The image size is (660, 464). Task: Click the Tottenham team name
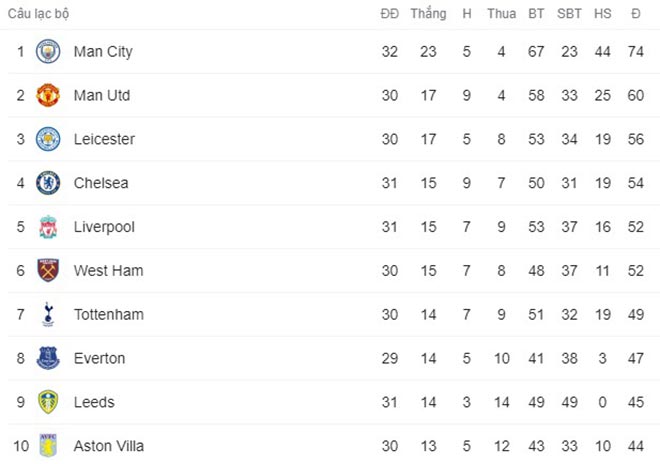pos(108,314)
